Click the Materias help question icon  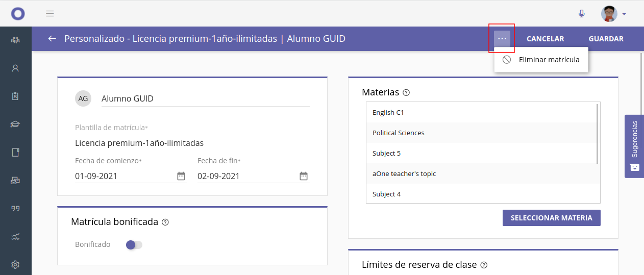point(406,93)
